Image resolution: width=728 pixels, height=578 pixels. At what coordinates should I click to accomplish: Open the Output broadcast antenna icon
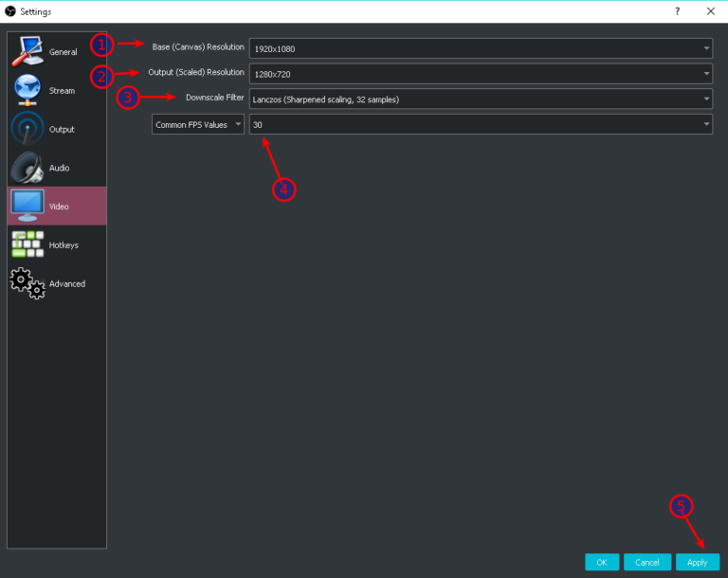point(27,129)
